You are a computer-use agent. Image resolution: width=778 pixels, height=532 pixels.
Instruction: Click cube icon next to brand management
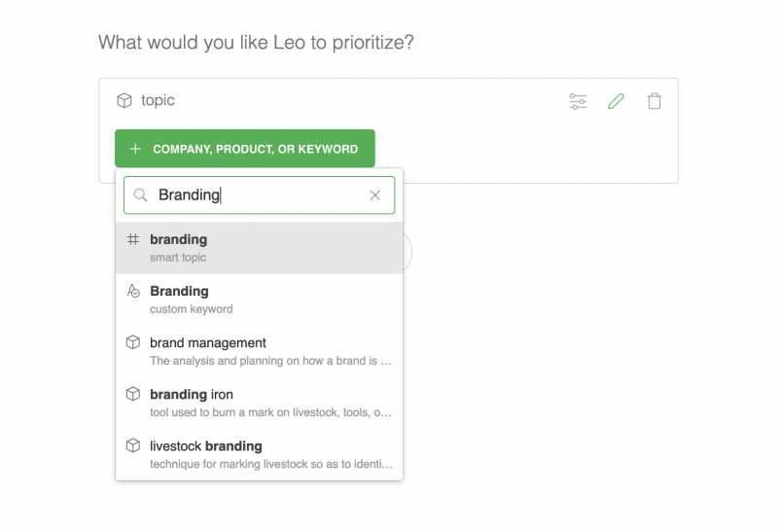click(x=133, y=342)
